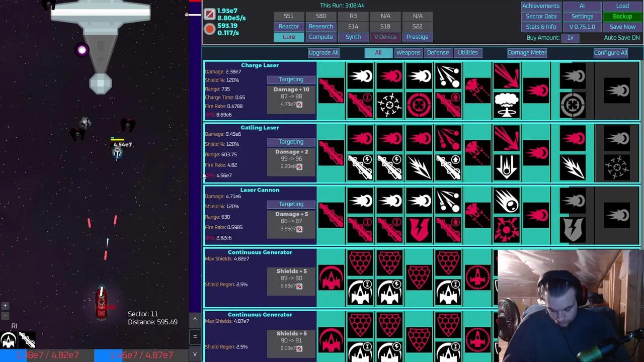Open Targeting options for Gatling Laser

pyautogui.click(x=291, y=142)
